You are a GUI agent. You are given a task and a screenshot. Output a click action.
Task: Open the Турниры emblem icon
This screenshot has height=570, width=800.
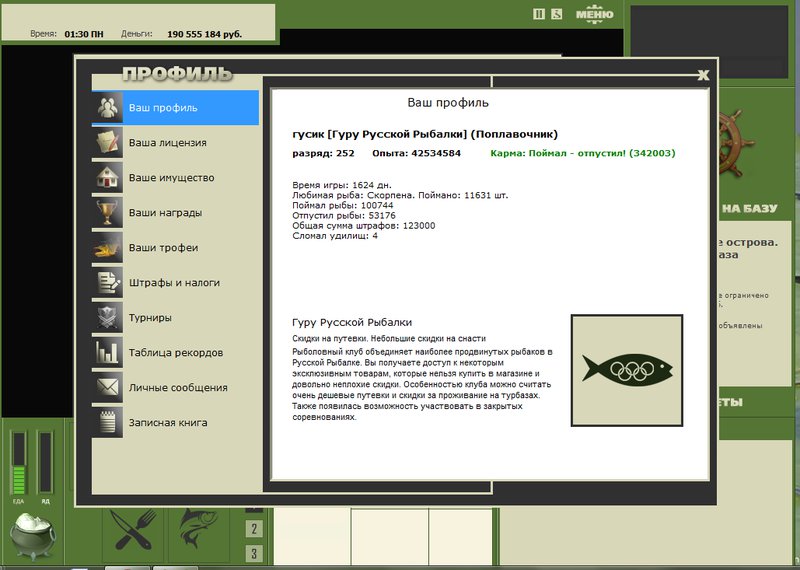(108, 318)
